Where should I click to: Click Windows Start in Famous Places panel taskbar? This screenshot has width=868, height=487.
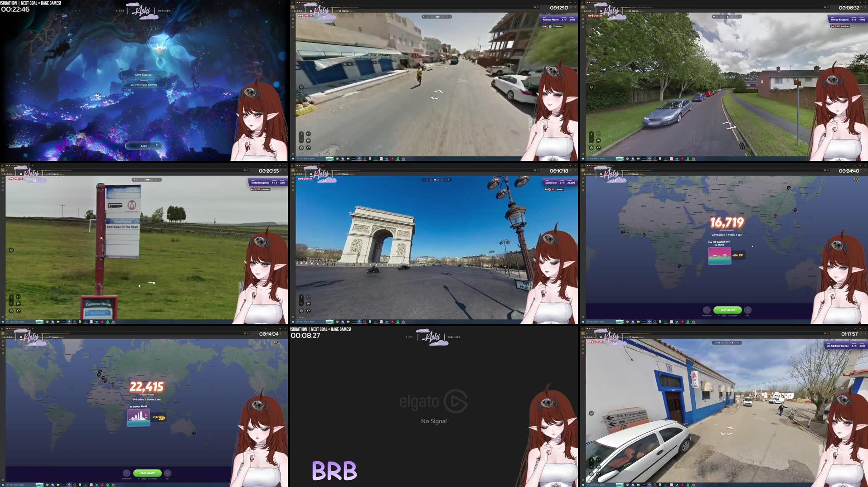pos(293,159)
